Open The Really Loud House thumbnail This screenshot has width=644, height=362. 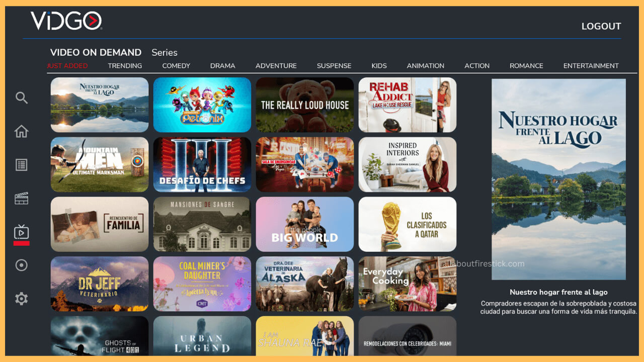click(x=304, y=104)
